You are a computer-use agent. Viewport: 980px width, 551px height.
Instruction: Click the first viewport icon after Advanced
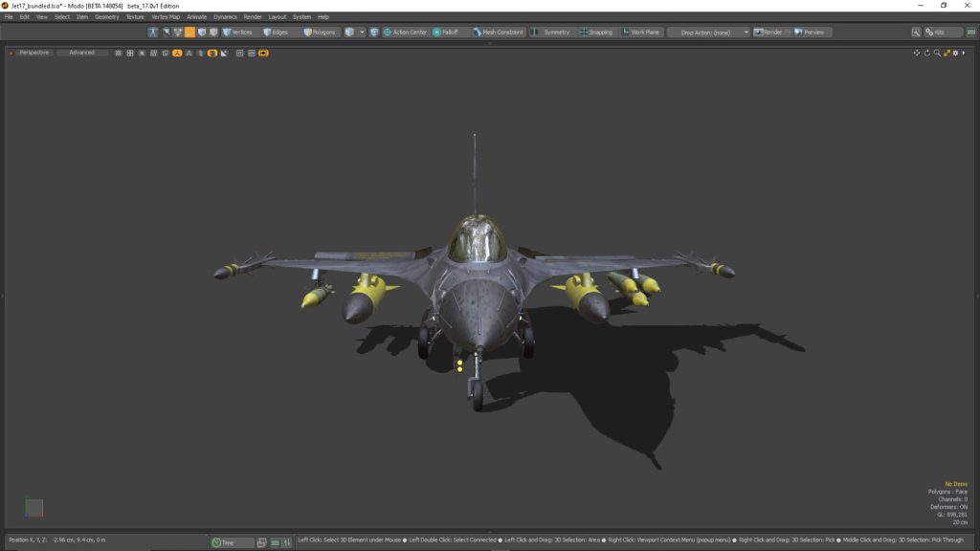click(x=118, y=54)
